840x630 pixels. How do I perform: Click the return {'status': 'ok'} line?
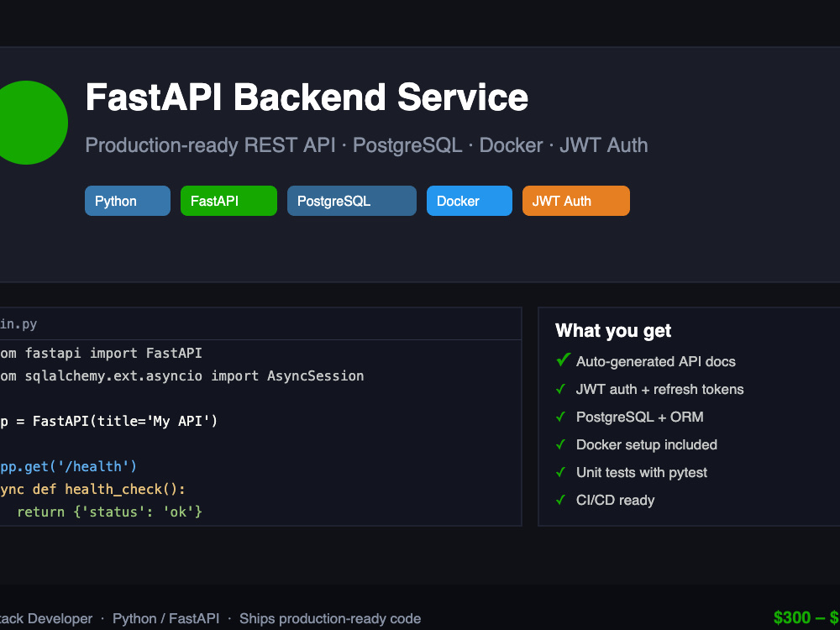coord(109,512)
